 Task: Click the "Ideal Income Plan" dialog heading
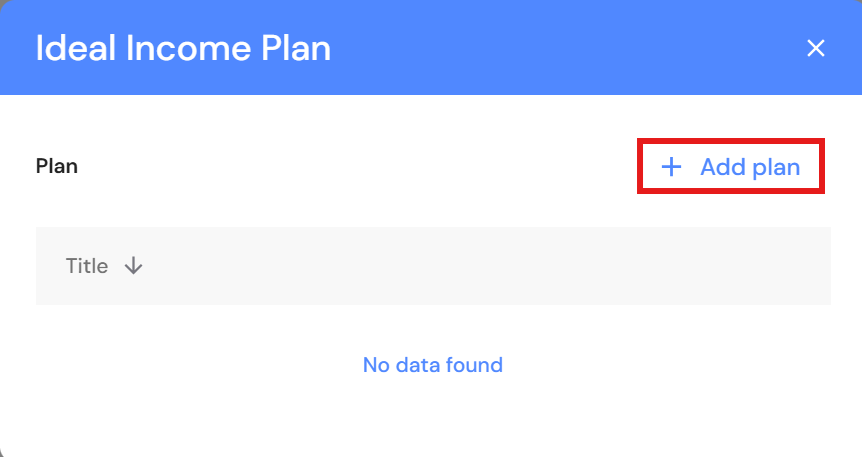tap(183, 48)
